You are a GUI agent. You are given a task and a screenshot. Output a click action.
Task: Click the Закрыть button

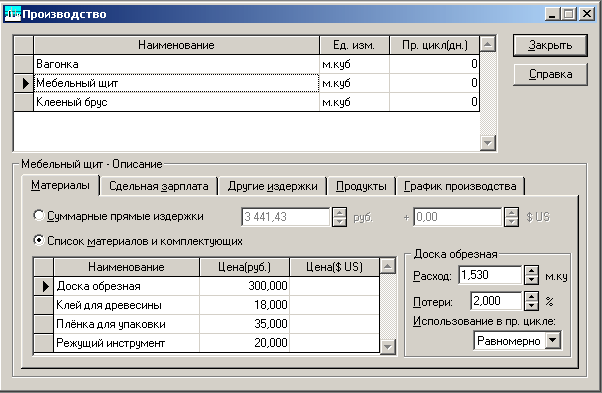tap(550, 45)
